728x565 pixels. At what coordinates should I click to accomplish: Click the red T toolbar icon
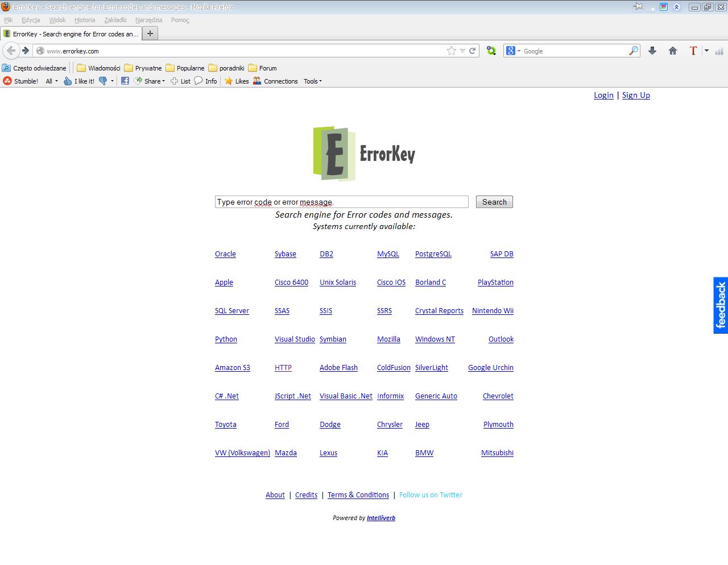click(693, 51)
